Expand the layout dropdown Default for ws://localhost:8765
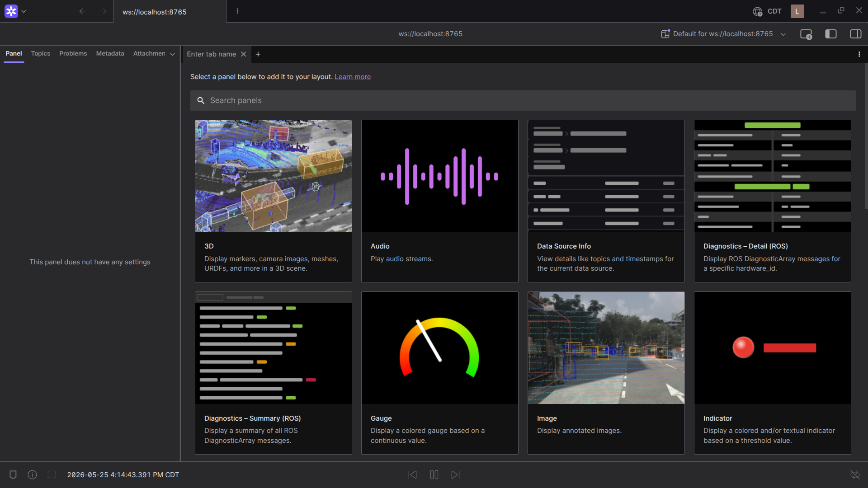This screenshot has height=488, width=868. pos(723,34)
